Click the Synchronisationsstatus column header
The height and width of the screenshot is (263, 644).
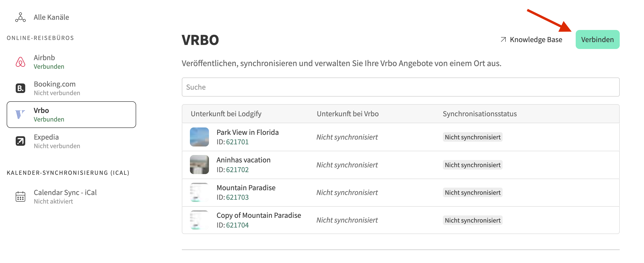tap(479, 114)
